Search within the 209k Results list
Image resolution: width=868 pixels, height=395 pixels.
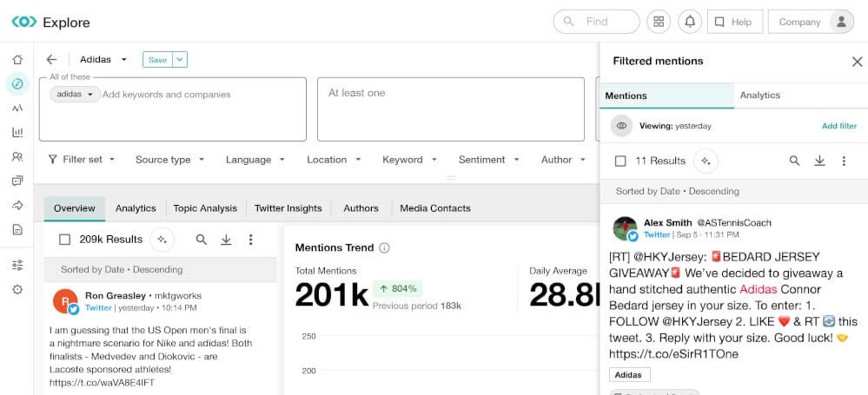pyautogui.click(x=202, y=240)
